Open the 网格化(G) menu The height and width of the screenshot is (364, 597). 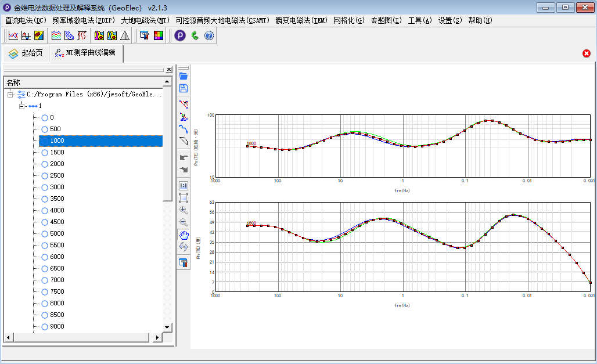[x=349, y=20]
